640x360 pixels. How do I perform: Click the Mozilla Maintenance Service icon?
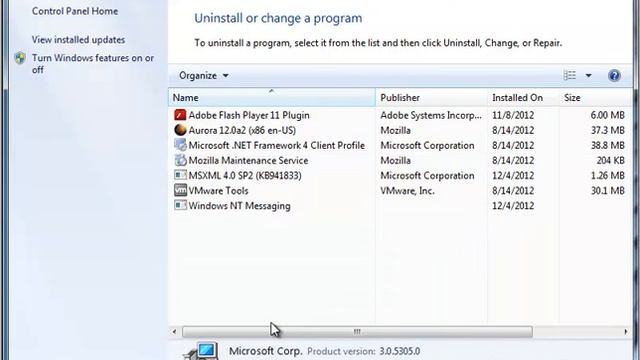(x=180, y=160)
